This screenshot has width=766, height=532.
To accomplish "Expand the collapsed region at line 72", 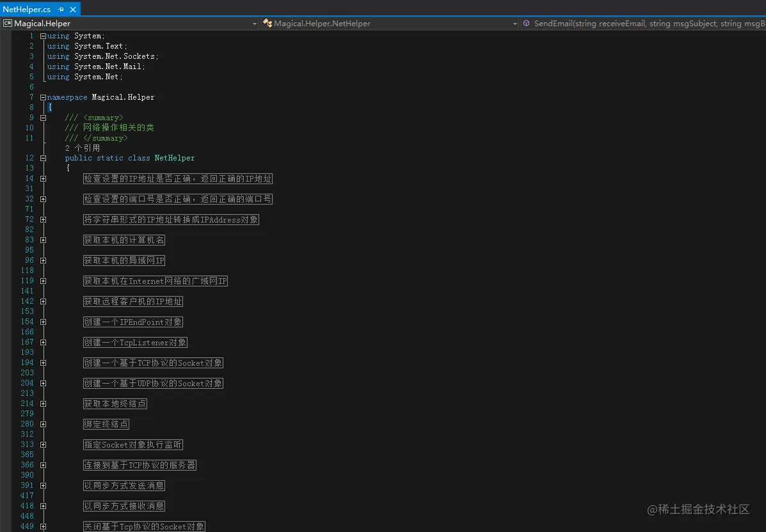I will [x=43, y=219].
